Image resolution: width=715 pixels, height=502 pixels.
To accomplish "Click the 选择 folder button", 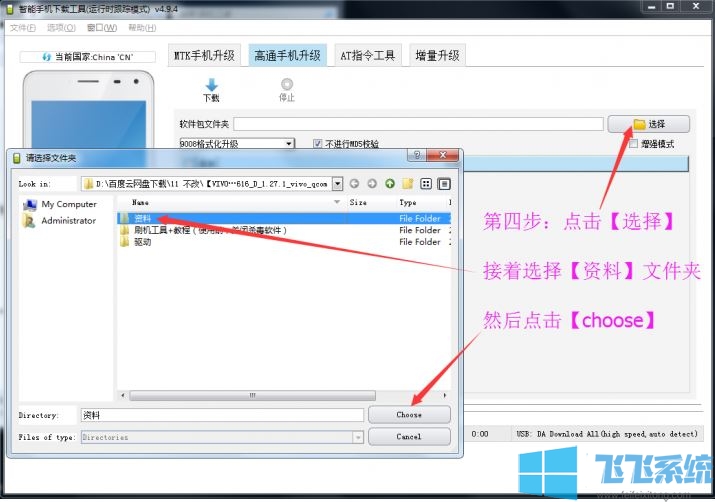I will [x=648, y=124].
